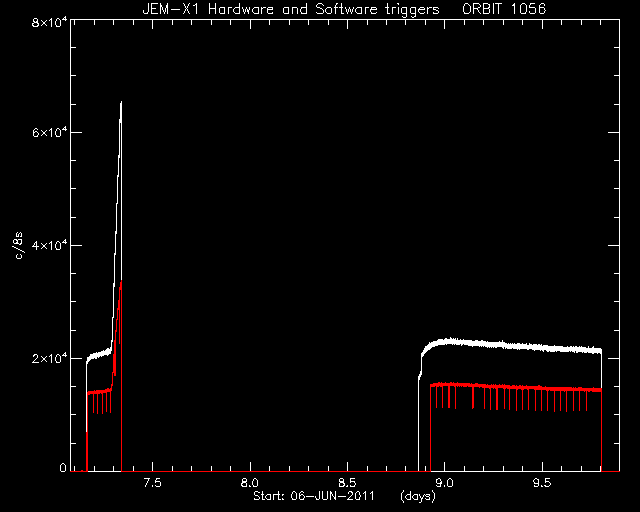The image size is (640, 512).
Task: Click the plot title ORBIT 1056 text
Action: tap(504, 9)
